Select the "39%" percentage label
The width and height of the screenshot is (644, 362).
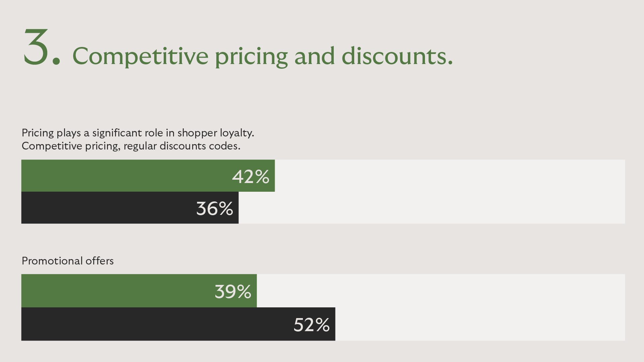point(233,291)
